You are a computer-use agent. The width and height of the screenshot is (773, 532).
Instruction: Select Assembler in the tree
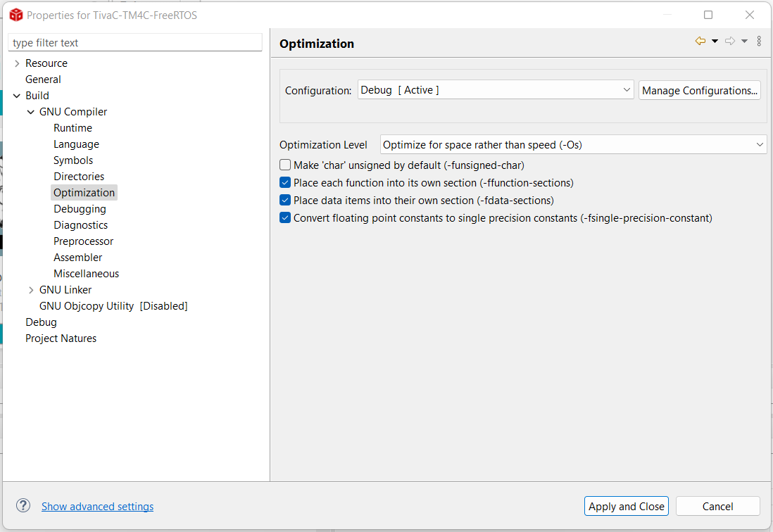pos(78,258)
